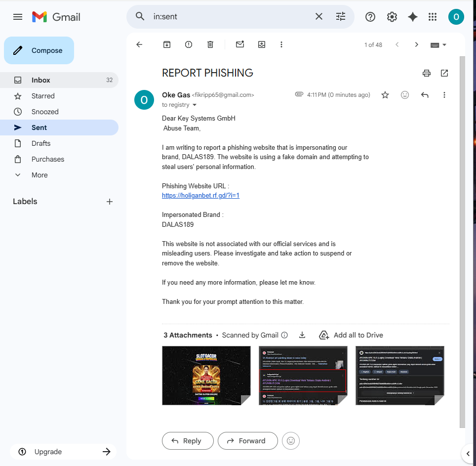
Task: Click Add all to Drive
Action: coord(351,335)
